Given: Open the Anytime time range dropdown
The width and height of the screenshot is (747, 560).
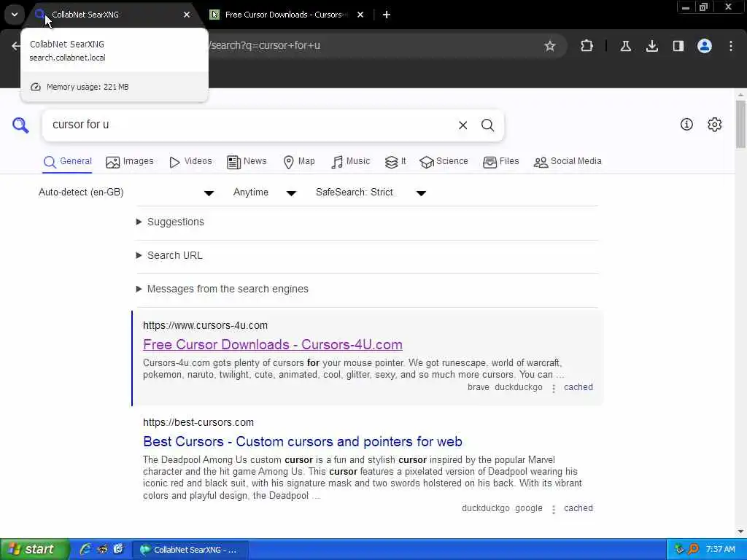Looking at the screenshot, I should (x=265, y=192).
